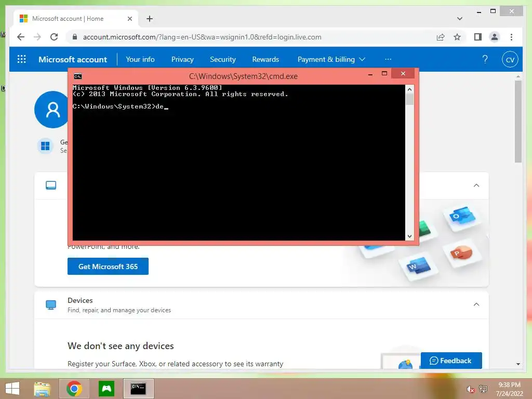
Task: Click Get Microsoft 365 button
Action: tap(108, 267)
